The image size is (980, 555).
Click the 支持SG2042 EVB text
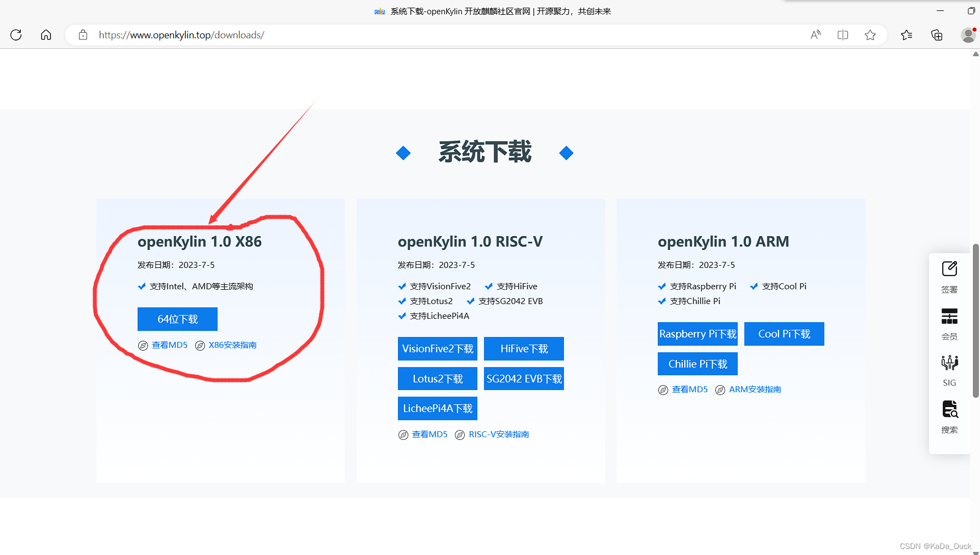510,301
